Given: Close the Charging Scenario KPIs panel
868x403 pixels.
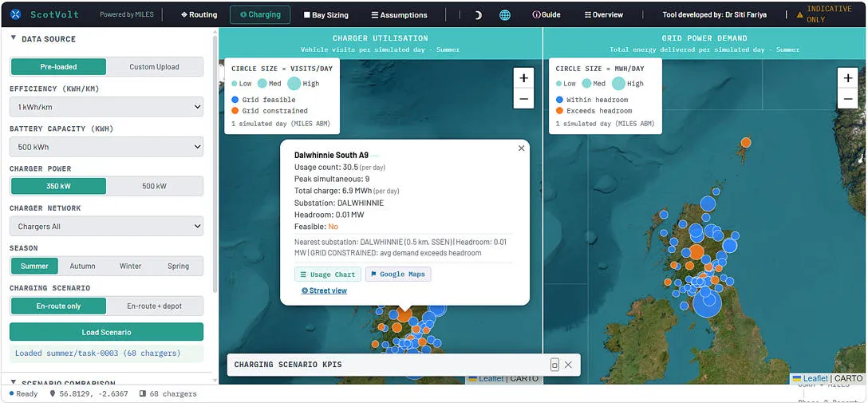Looking at the screenshot, I should pyautogui.click(x=568, y=364).
